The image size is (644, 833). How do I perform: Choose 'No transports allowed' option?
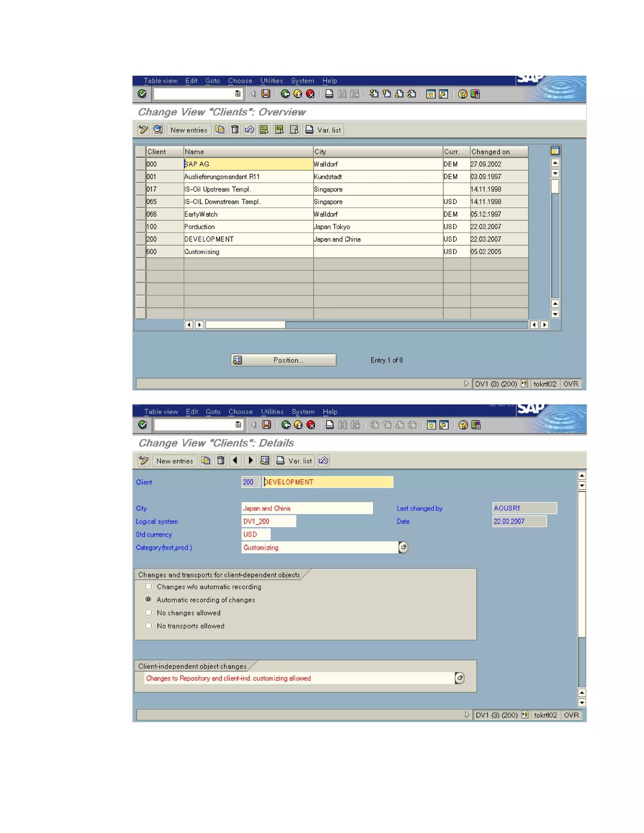pos(149,626)
